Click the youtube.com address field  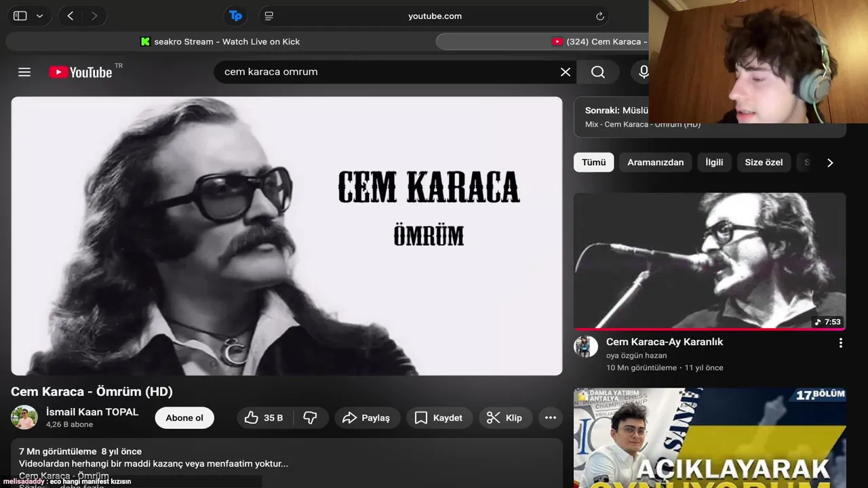[435, 16]
